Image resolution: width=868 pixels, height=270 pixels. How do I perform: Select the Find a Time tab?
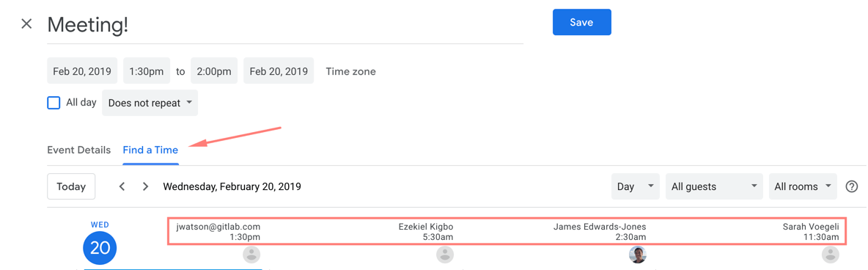[150, 150]
